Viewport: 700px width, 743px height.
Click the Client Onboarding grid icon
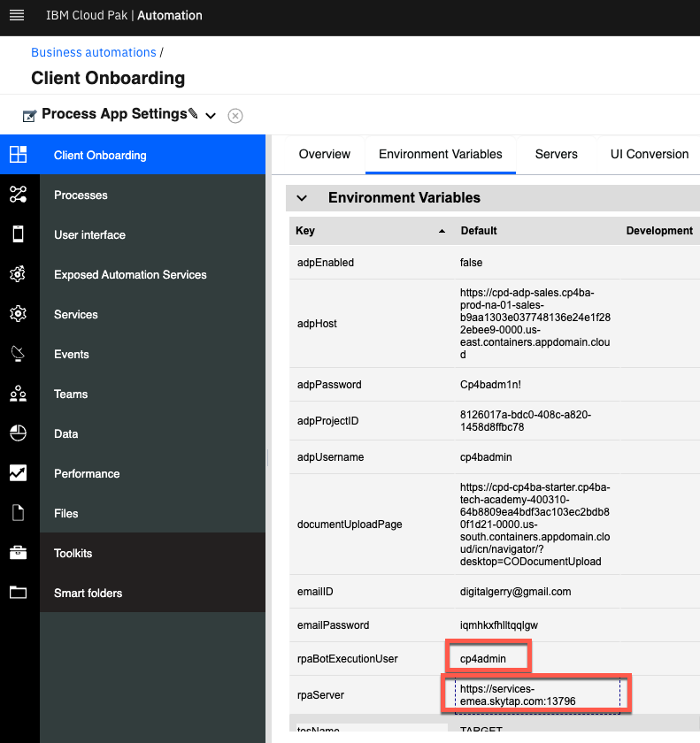(18, 155)
